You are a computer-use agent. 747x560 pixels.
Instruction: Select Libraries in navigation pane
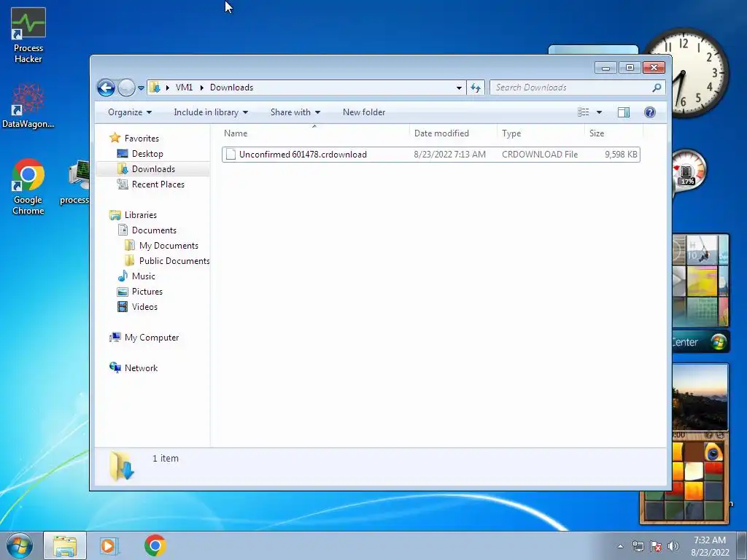point(140,215)
